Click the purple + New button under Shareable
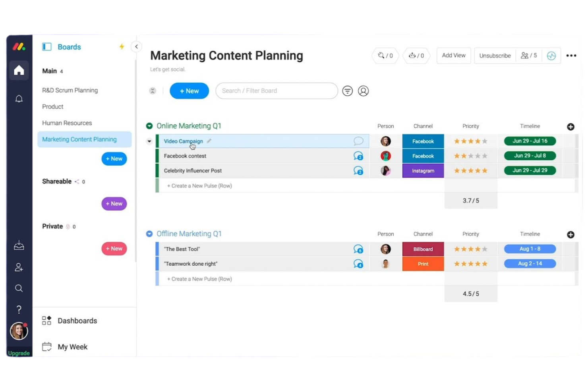The height and width of the screenshot is (392, 588). click(x=114, y=204)
